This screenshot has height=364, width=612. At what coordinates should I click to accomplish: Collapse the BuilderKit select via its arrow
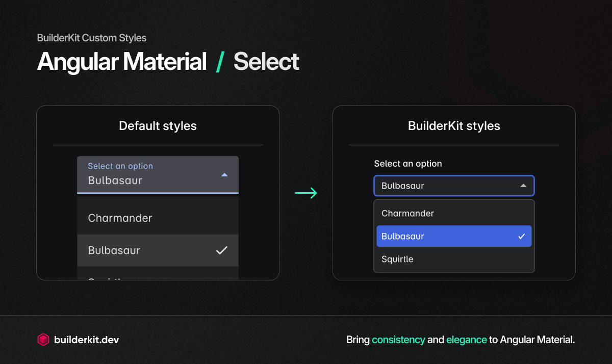(x=523, y=186)
